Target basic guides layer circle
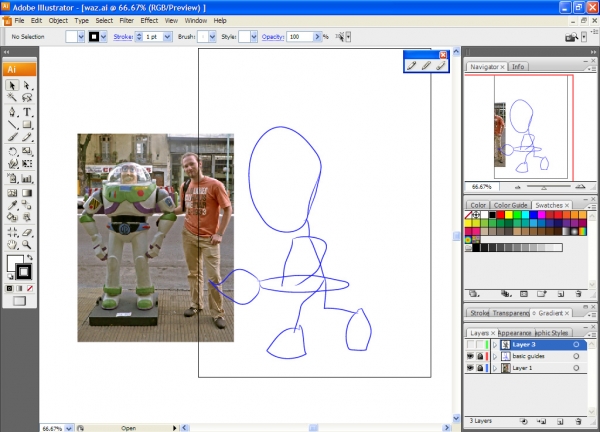600x432 pixels. point(576,356)
